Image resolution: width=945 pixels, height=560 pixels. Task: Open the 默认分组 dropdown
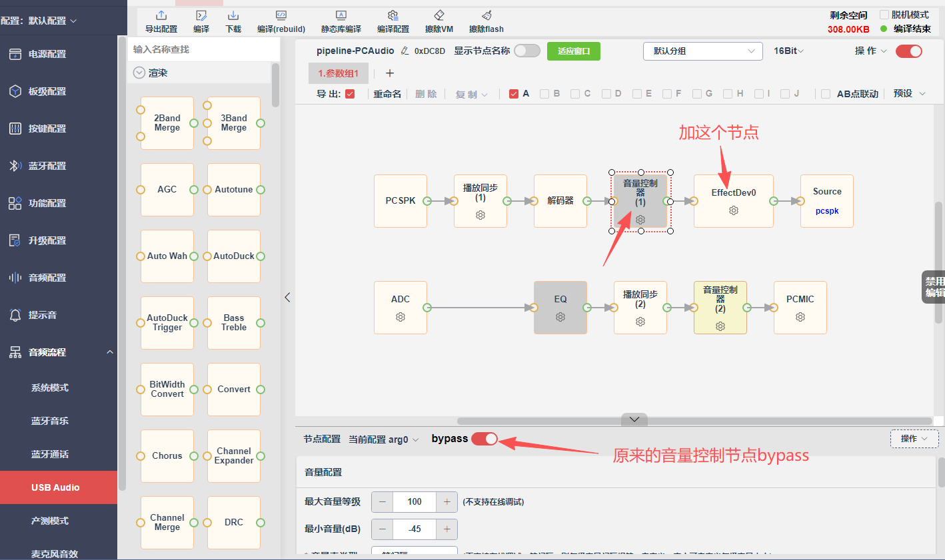tap(703, 51)
